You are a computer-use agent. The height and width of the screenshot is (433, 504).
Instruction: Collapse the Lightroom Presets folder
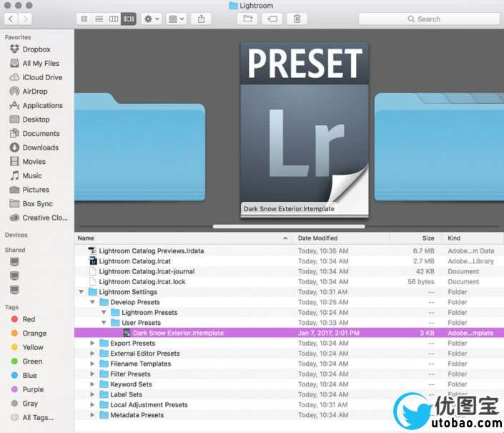tap(104, 312)
